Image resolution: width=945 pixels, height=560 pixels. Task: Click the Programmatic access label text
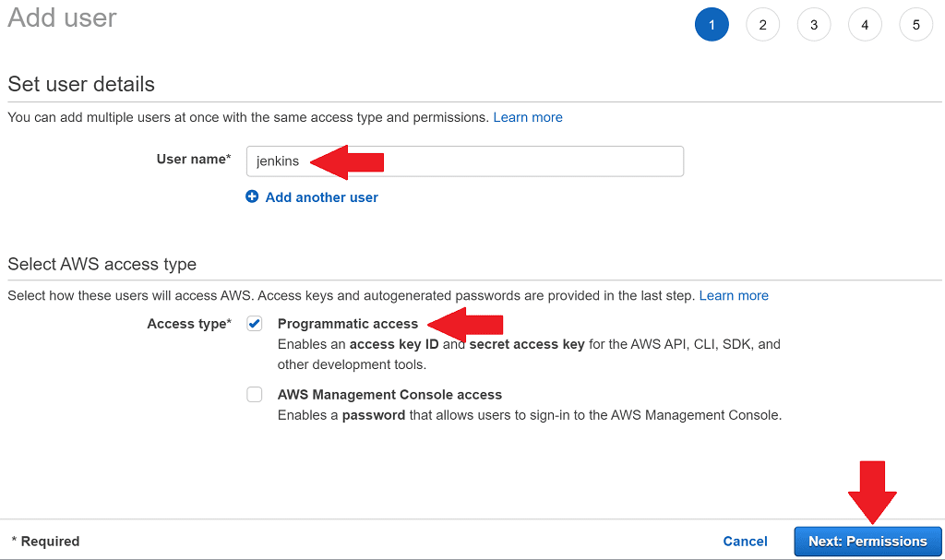click(x=348, y=324)
